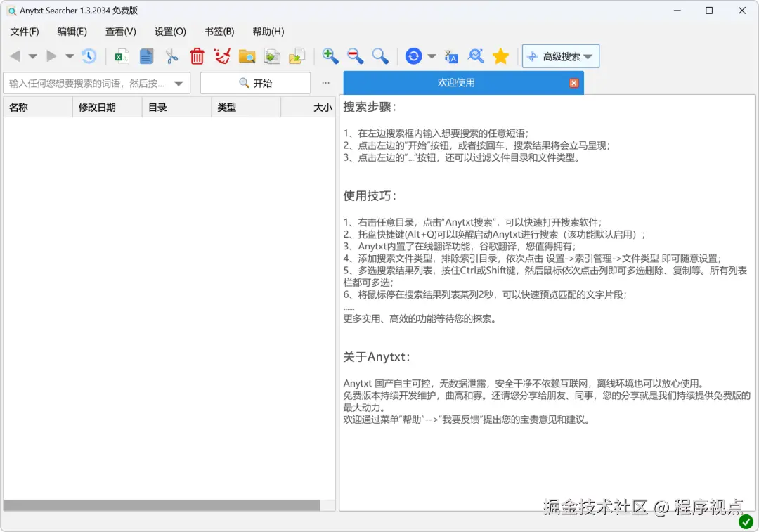Click the blue circular refresh icon
Screen dimensions: 759x532
tap(413, 56)
